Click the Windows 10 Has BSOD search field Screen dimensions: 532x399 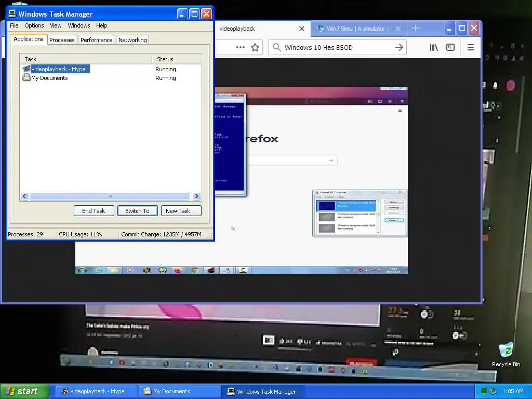[x=338, y=47]
